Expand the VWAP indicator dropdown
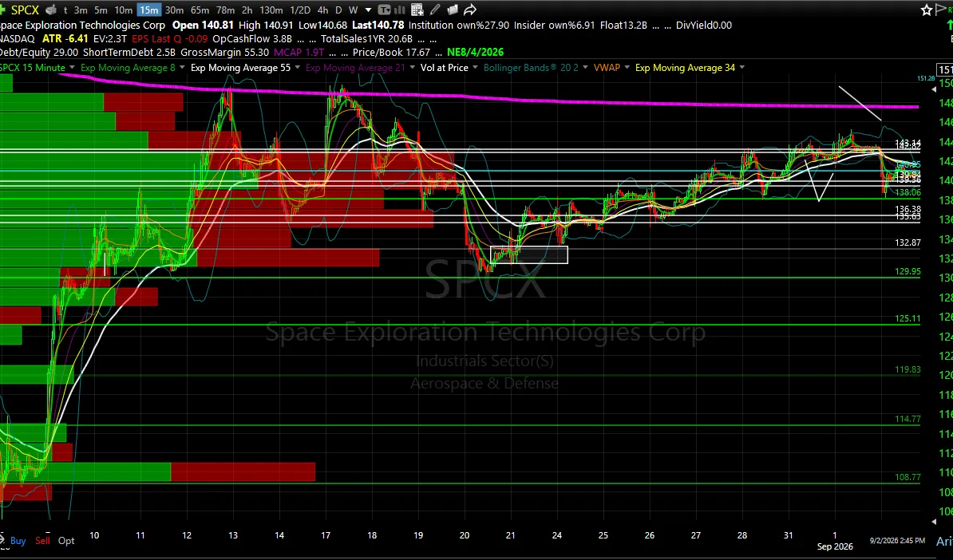This screenshot has height=560, width=953. coord(627,68)
